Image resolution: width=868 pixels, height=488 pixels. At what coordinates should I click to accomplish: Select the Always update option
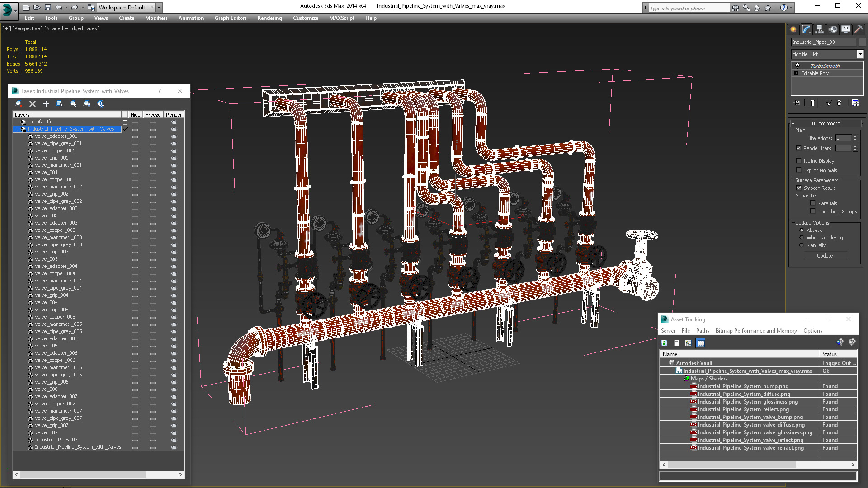pos(802,230)
